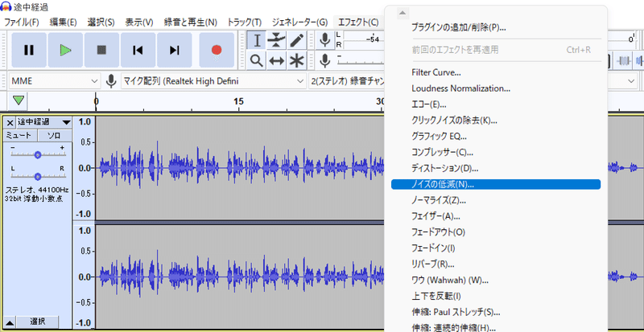
Task: Skip to the end of the track
Action: [x=174, y=50]
